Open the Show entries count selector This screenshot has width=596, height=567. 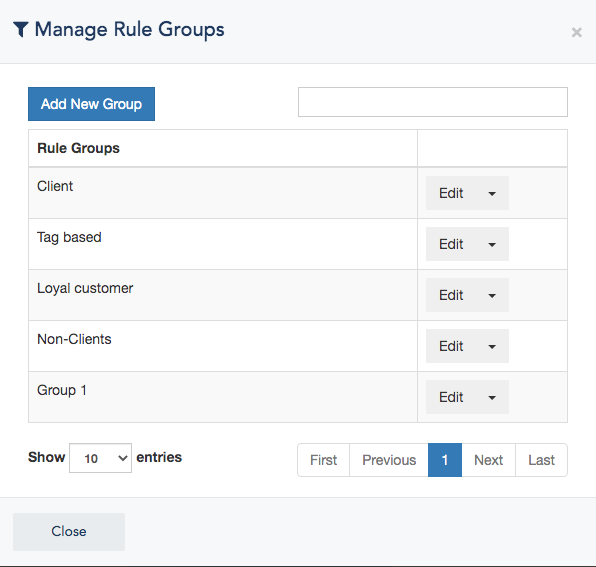coord(100,458)
